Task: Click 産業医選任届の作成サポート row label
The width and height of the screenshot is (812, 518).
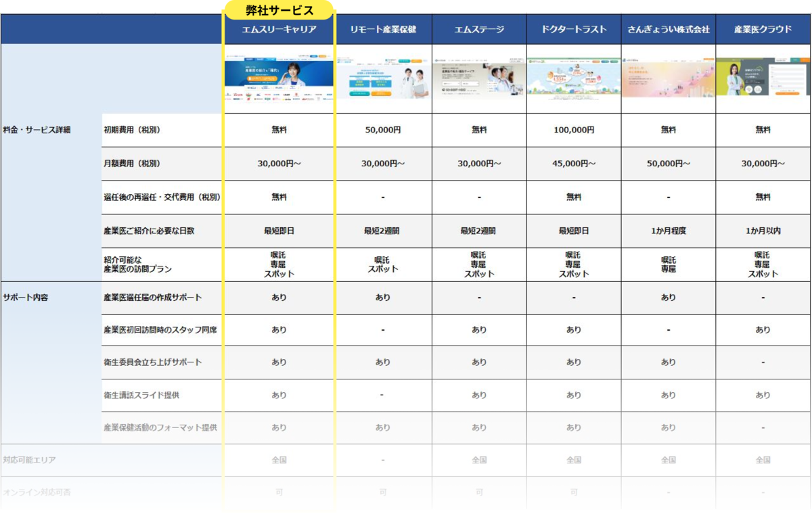Action: pos(153,298)
